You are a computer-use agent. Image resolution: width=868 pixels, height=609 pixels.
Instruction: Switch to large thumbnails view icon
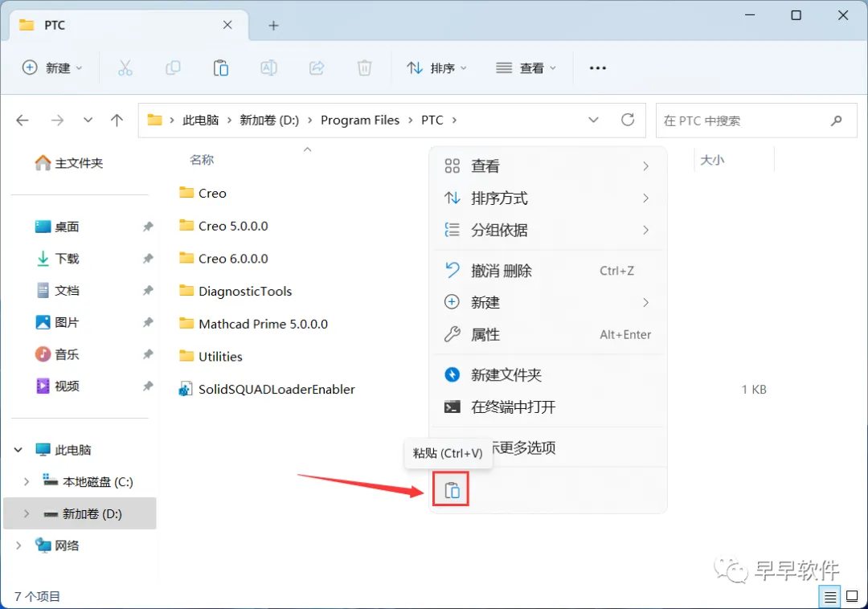tap(852, 596)
